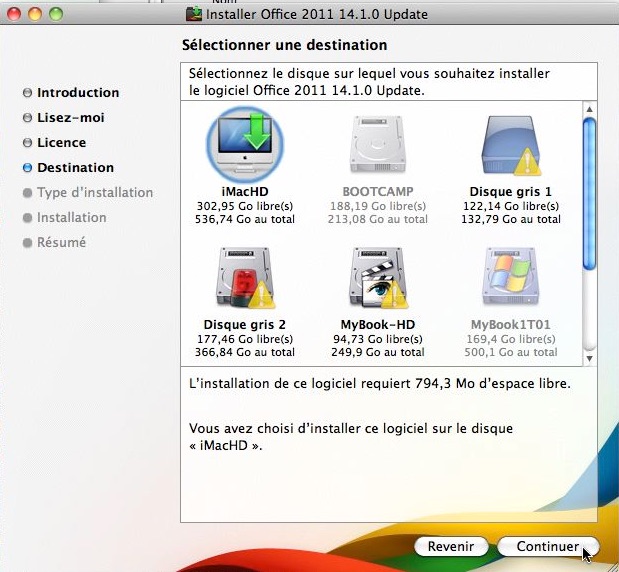Click the disk list scroll down arrow
Viewport: 619px width, 572px height.
click(x=589, y=358)
